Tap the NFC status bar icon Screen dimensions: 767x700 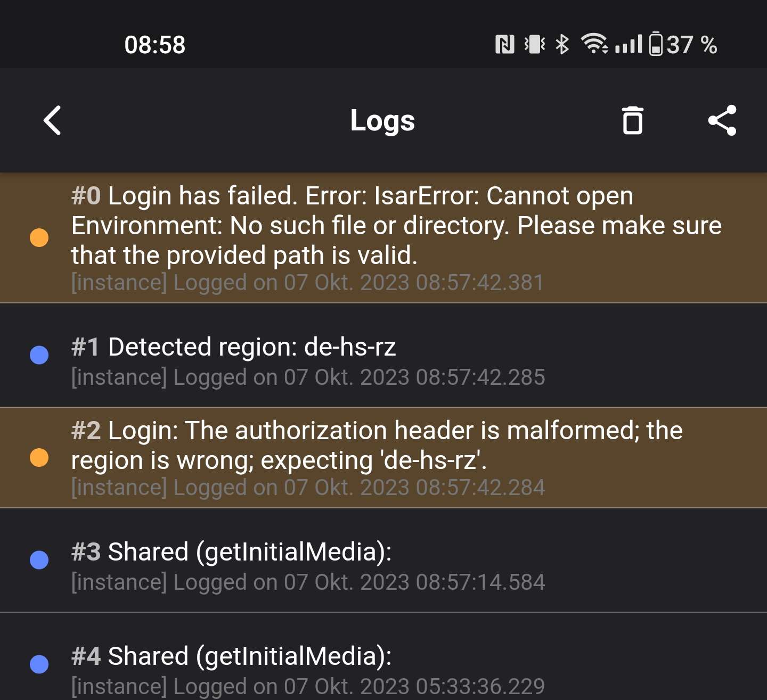504,44
